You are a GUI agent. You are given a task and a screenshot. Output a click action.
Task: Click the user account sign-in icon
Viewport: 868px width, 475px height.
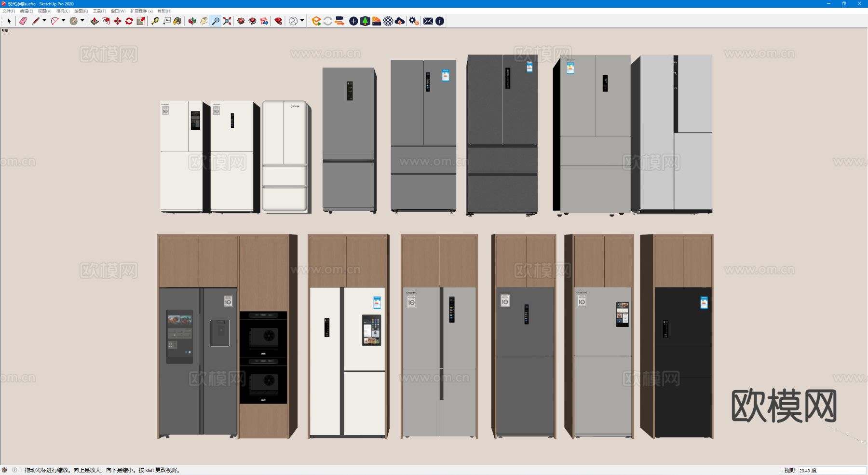(x=293, y=21)
